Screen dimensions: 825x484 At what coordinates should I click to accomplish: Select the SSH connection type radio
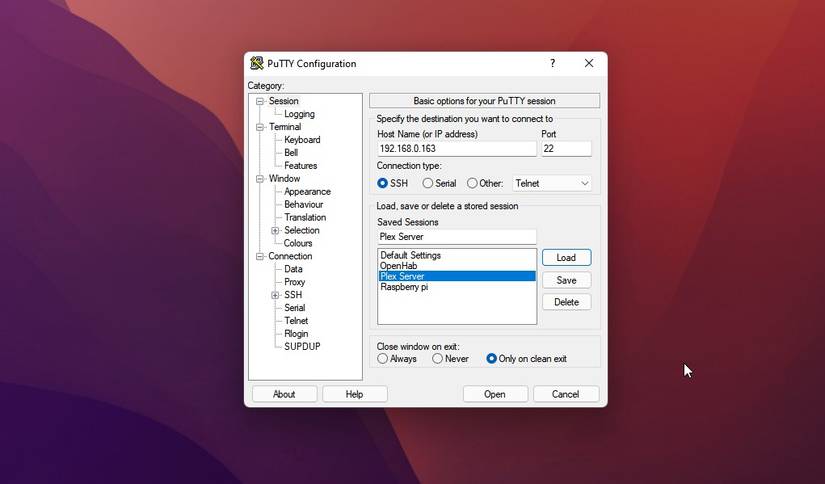(x=383, y=183)
